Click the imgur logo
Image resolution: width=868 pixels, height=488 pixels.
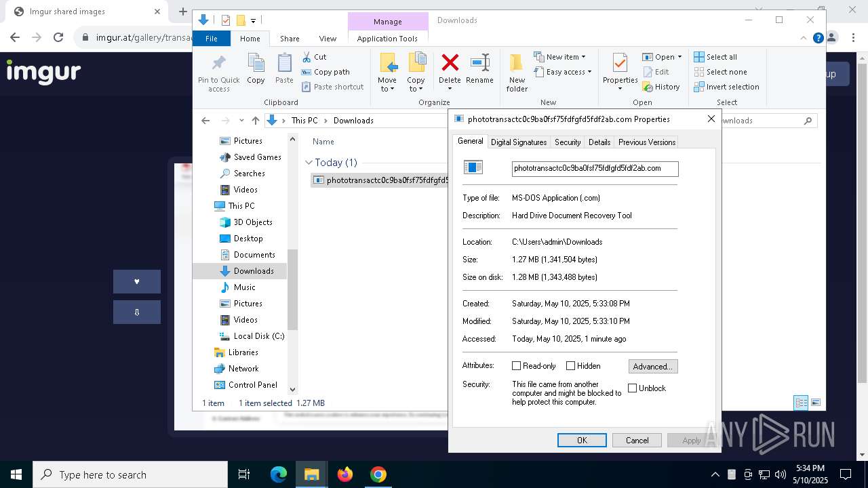click(43, 73)
